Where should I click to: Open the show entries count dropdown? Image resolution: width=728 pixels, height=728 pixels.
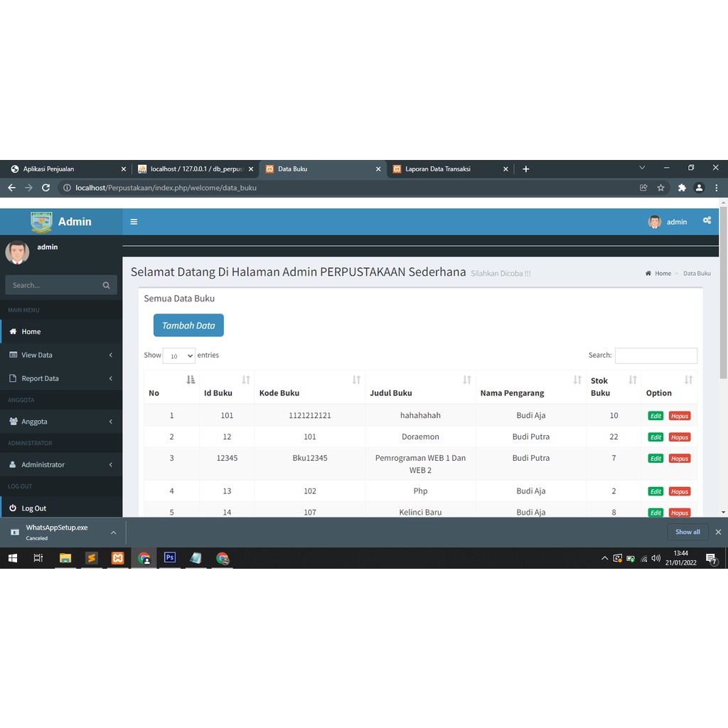tap(178, 356)
